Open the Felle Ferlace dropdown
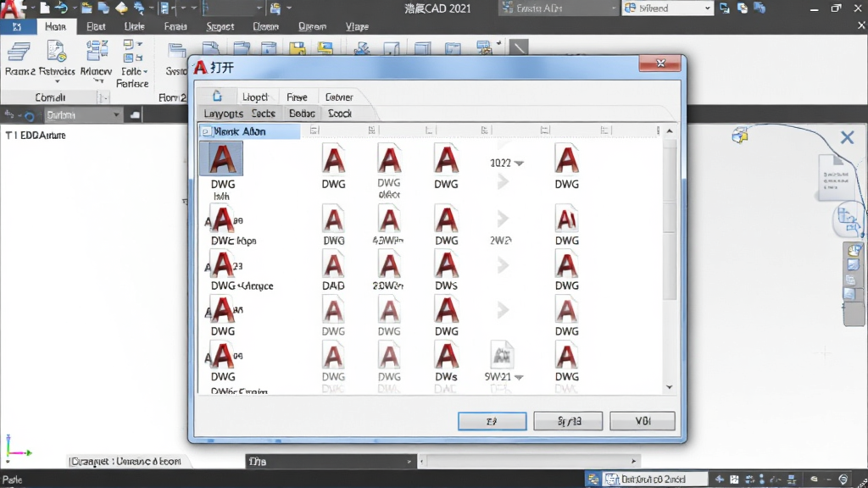Viewport: 868px width, 488px height. click(x=133, y=77)
